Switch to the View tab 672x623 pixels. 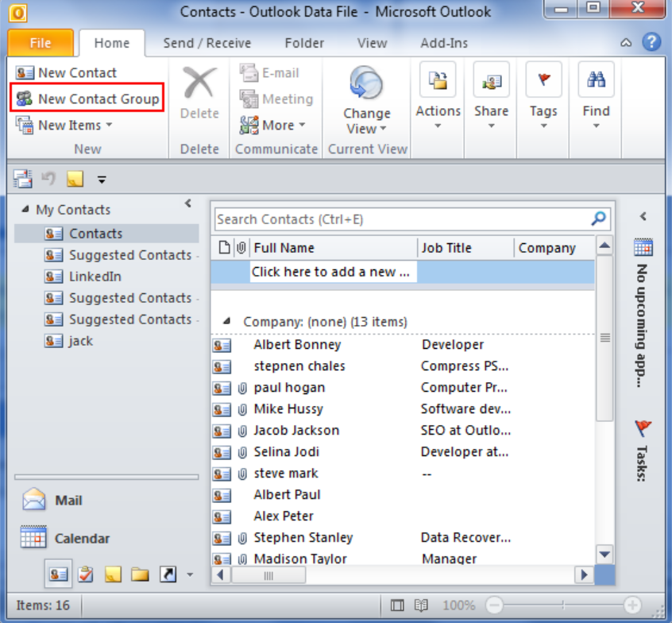point(372,43)
